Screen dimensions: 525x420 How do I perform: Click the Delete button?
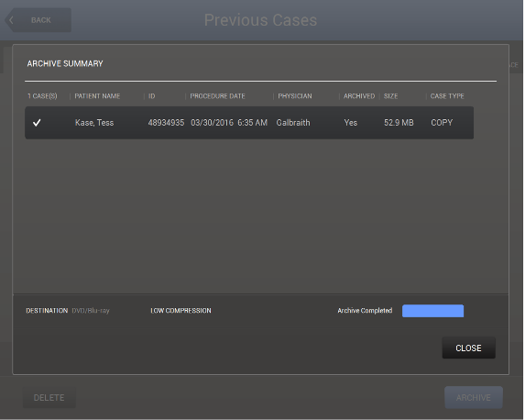[x=49, y=398]
